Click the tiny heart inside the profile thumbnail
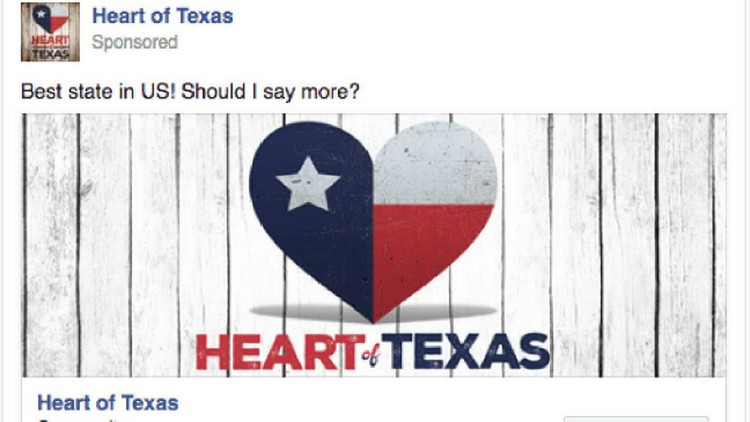This screenshot has height=422, width=750. pyautogui.click(x=51, y=18)
